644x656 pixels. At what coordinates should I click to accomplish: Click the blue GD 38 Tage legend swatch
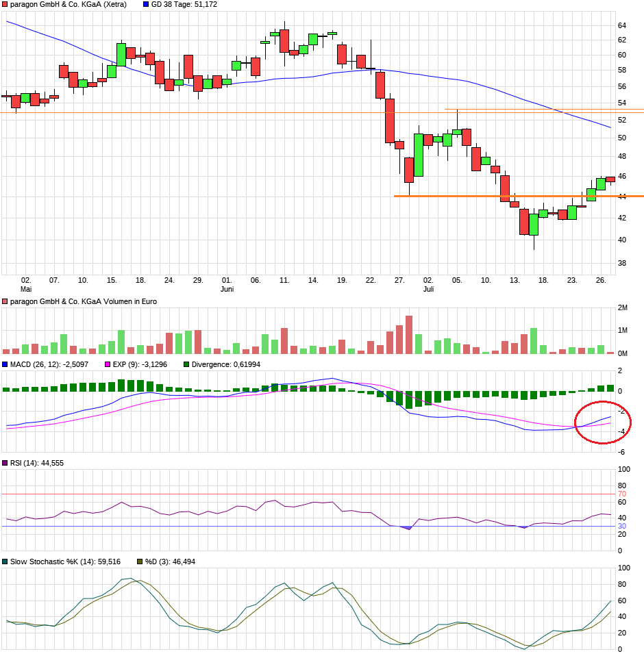pyautogui.click(x=146, y=5)
